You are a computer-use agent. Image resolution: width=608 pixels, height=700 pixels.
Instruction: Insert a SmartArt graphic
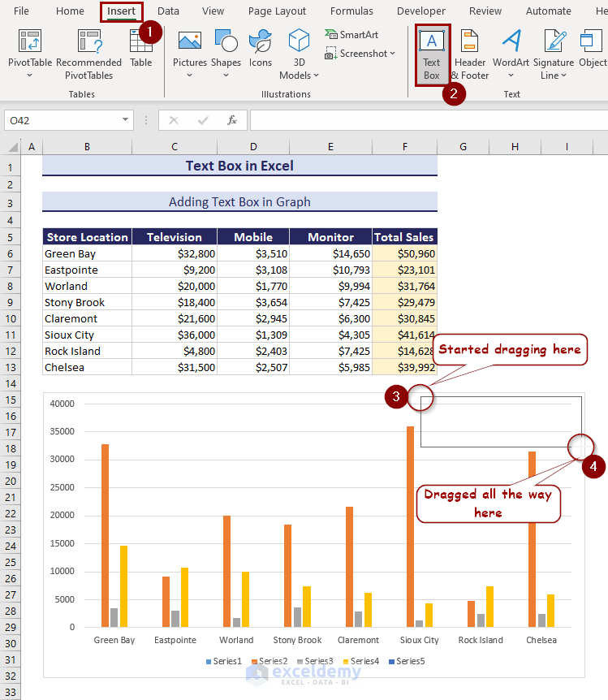click(x=351, y=34)
